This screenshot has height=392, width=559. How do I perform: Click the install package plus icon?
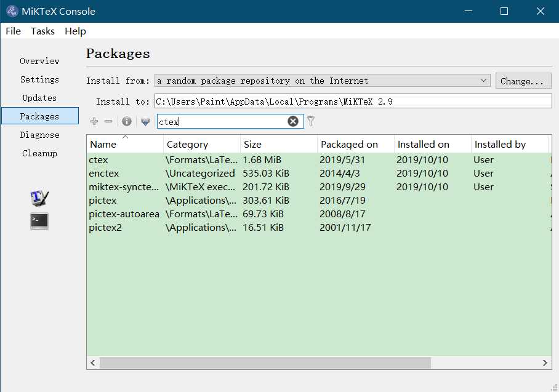[94, 121]
